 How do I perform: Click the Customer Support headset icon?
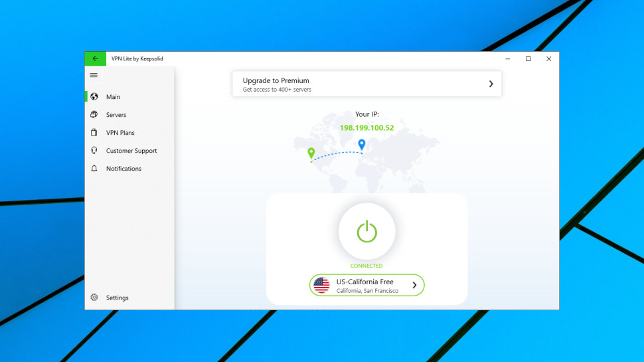[94, 150]
